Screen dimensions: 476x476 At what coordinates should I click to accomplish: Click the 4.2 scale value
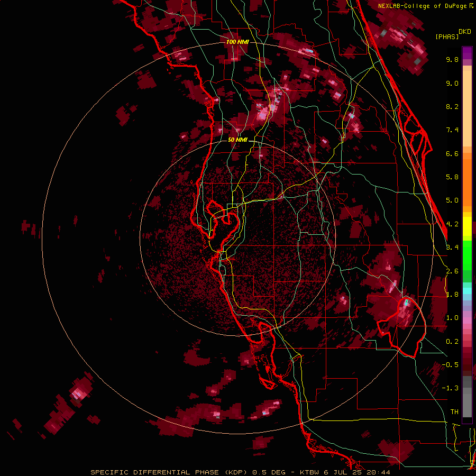[x=452, y=224]
